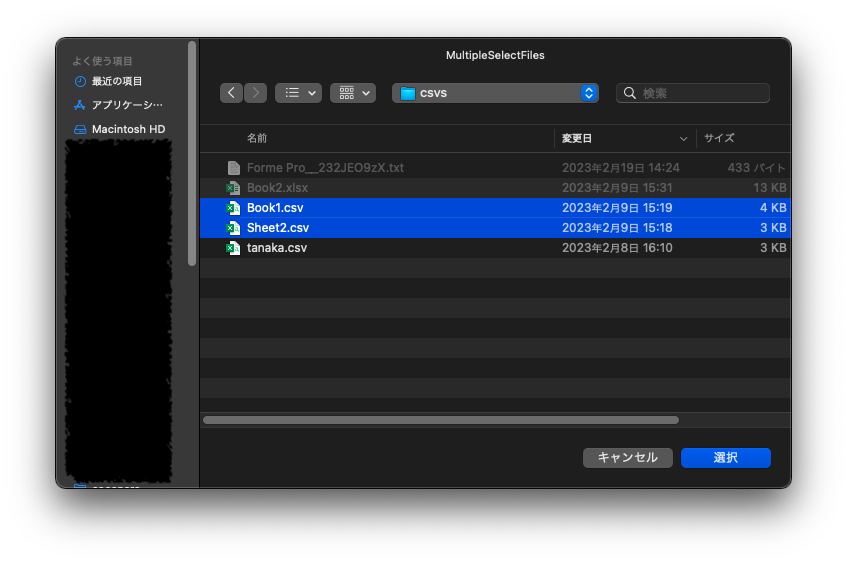847x562 pixels.
Task: Click the Book1.csv file icon
Action: pyautogui.click(x=233, y=208)
